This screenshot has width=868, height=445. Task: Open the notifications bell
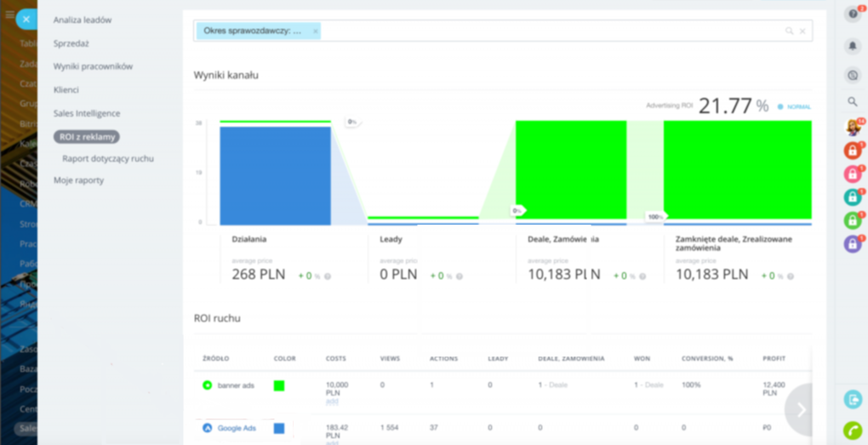click(x=852, y=46)
